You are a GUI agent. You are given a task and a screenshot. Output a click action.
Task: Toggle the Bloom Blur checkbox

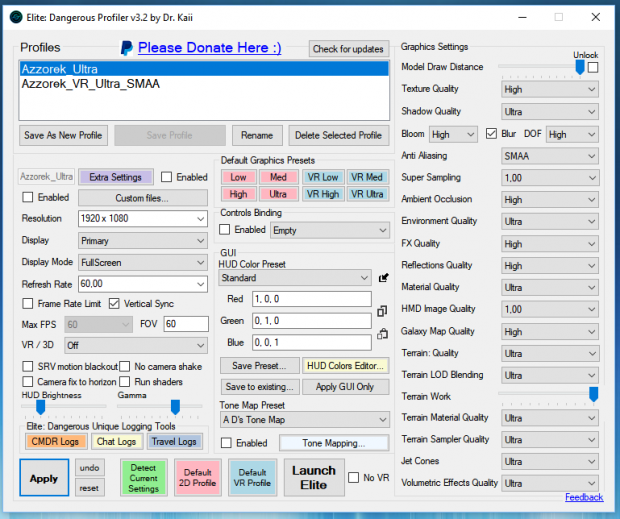coord(491,134)
